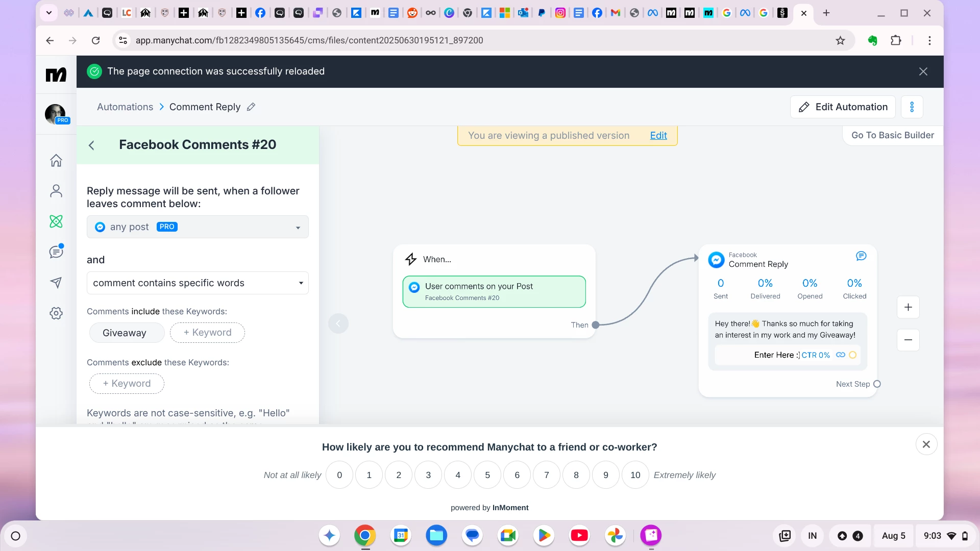Open Files app from the shelf
The image size is (980, 551).
436,536
